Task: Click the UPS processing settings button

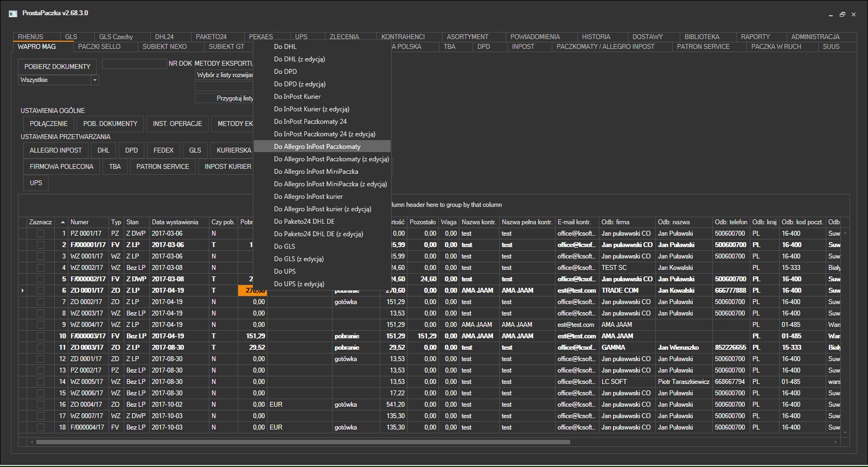Action: point(36,183)
